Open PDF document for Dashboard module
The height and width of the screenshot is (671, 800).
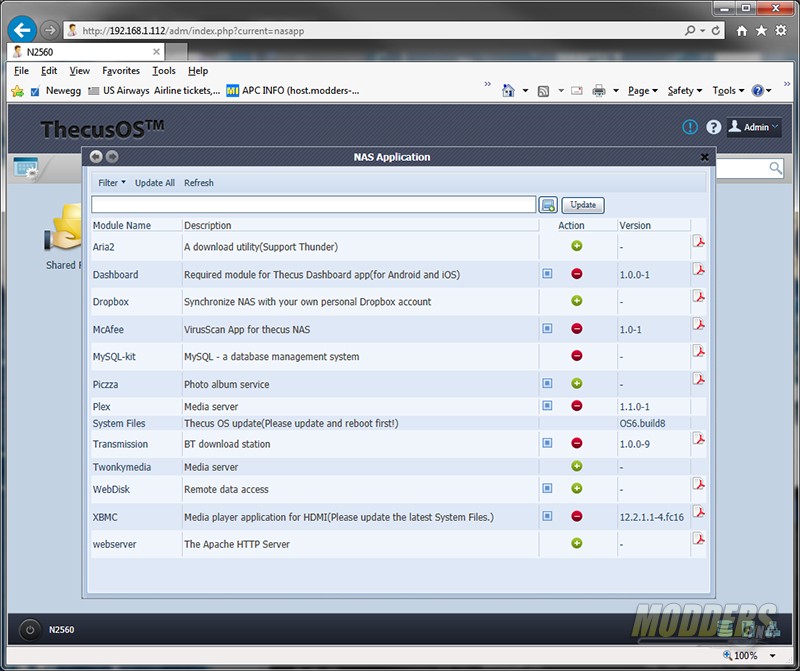[698, 269]
